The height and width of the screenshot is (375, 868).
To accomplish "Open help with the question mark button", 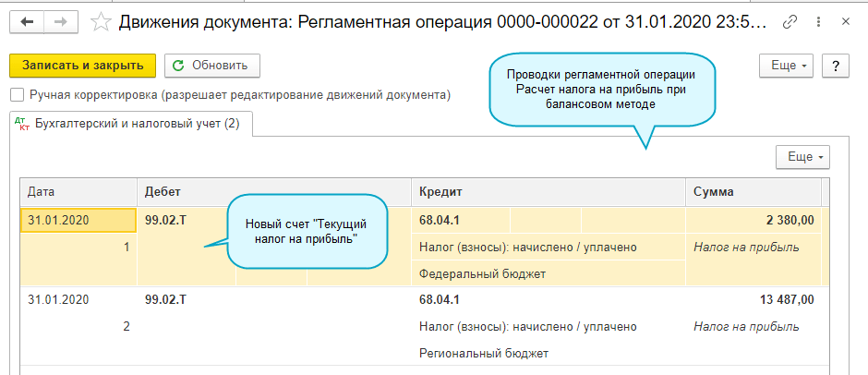I will click(835, 67).
